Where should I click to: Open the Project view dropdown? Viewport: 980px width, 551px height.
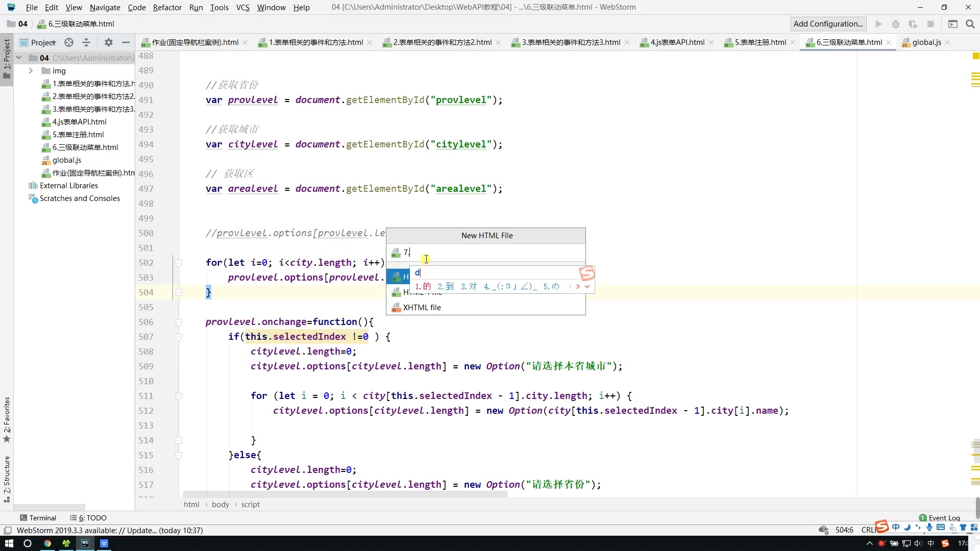click(43, 42)
